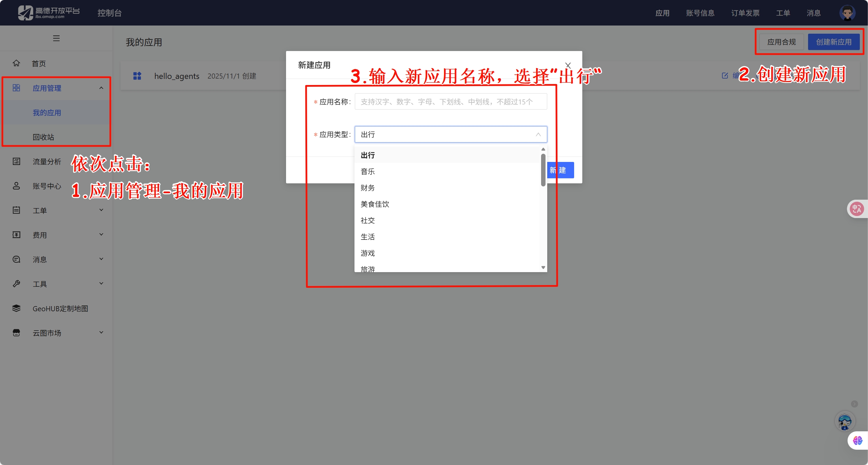Click the profile avatar in top bar
868x465 pixels.
click(847, 13)
